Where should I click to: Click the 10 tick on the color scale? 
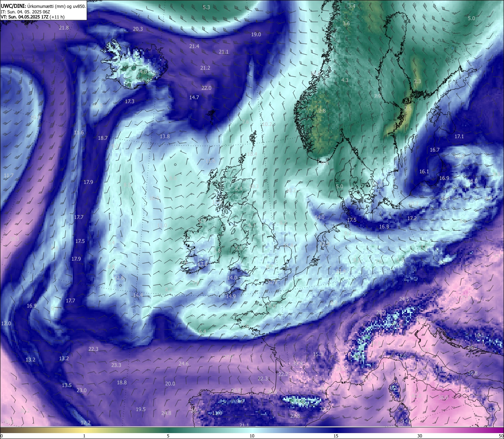[x=252, y=436]
